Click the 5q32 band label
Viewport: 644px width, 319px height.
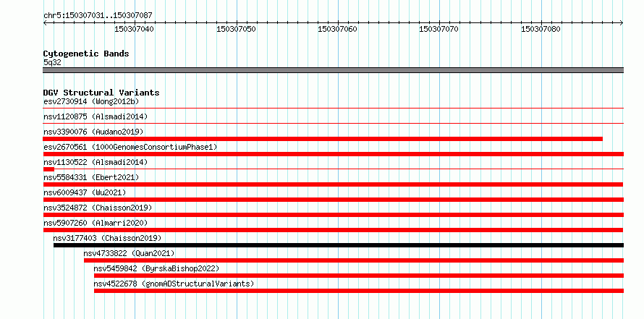[x=52, y=63]
